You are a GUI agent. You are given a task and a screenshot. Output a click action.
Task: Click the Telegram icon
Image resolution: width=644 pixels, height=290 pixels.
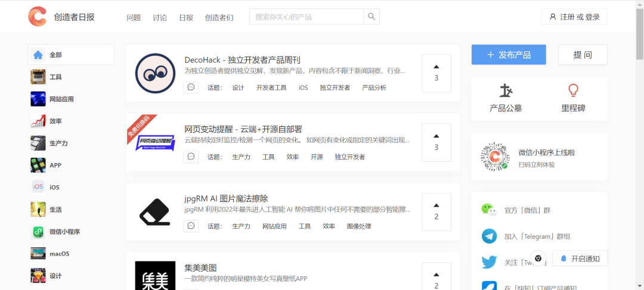(x=489, y=236)
